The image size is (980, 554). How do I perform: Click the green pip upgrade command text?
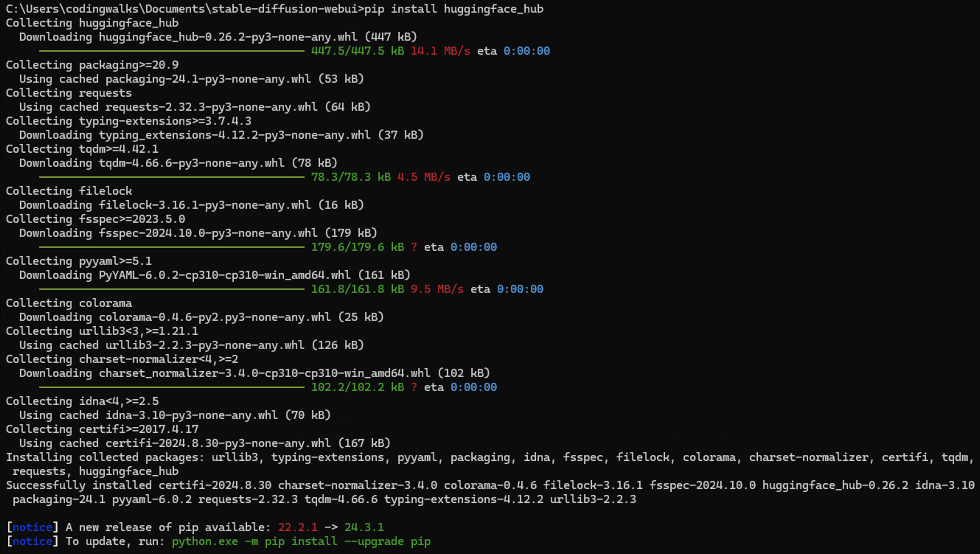pyautogui.click(x=300, y=541)
